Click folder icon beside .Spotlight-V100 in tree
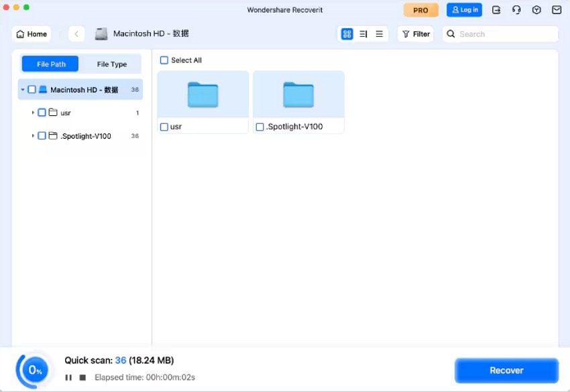Image resolution: width=570 pixels, height=392 pixels. coord(53,135)
